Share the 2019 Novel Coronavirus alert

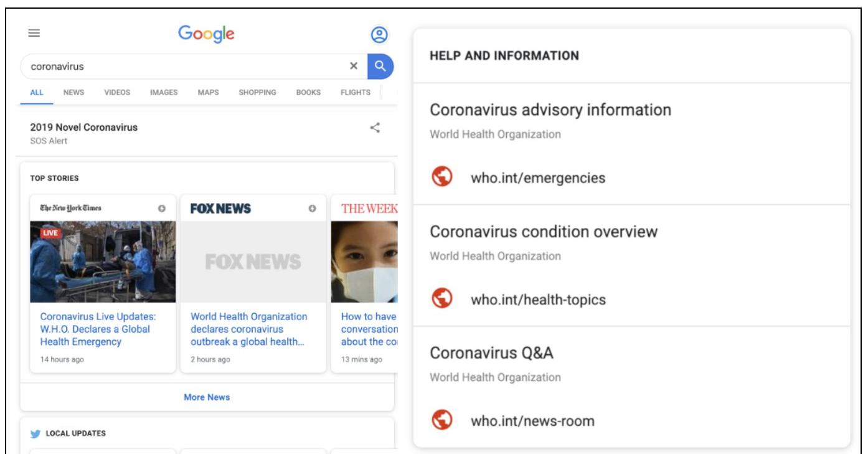click(x=375, y=128)
